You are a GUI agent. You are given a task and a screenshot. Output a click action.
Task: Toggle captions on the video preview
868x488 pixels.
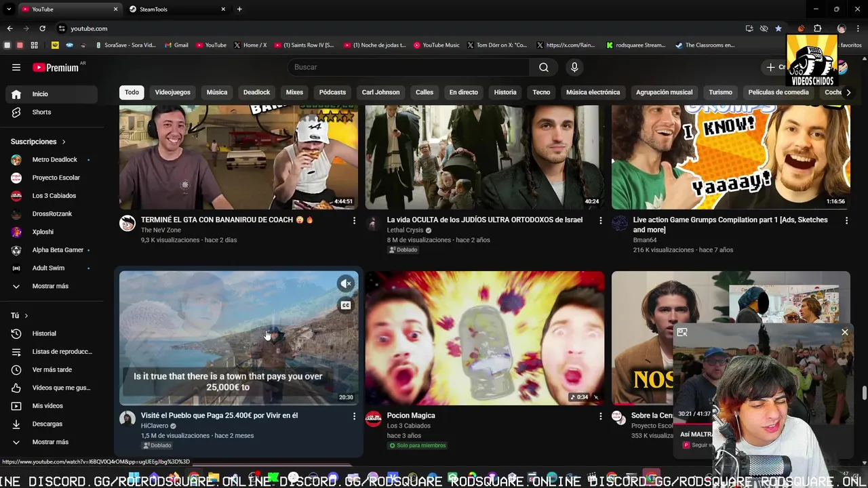click(346, 306)
